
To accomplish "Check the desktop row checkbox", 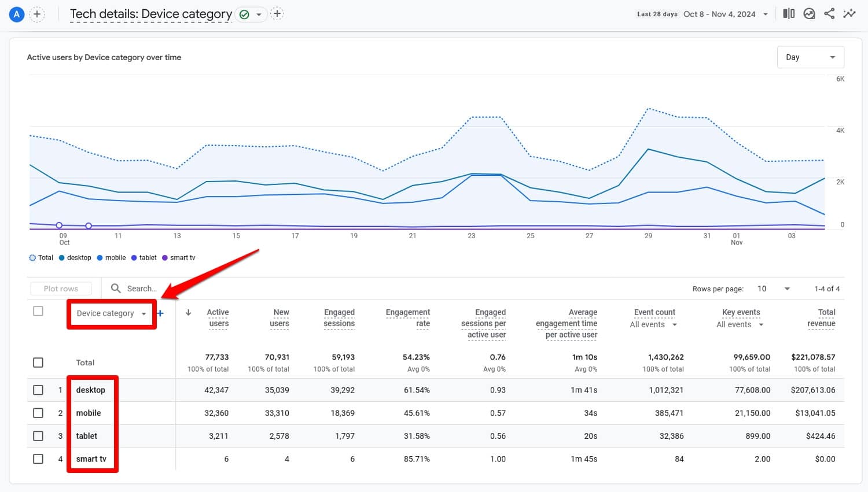I will click(38, 390).
